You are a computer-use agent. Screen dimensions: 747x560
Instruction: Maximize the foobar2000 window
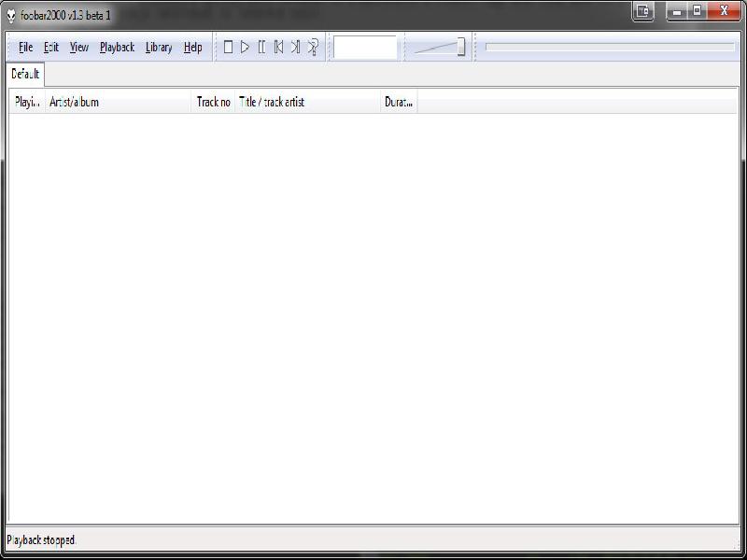[x=697, y=11]
